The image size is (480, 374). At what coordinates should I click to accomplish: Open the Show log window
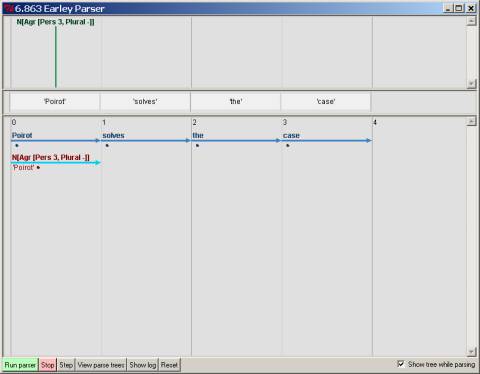pos(143,365)
